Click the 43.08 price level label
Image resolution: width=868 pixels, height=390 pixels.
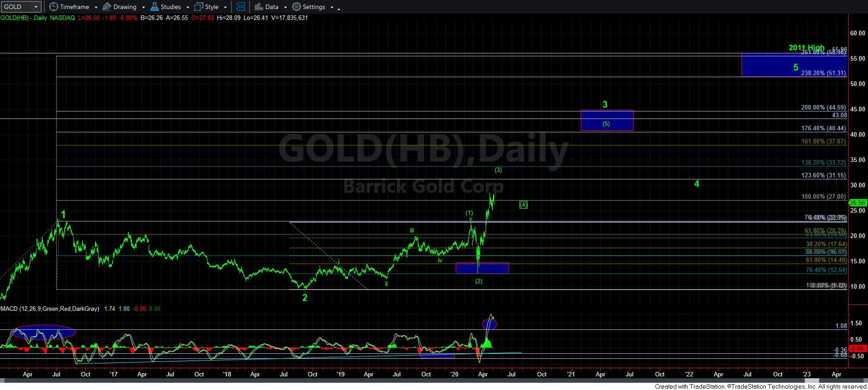pos(839,115)
